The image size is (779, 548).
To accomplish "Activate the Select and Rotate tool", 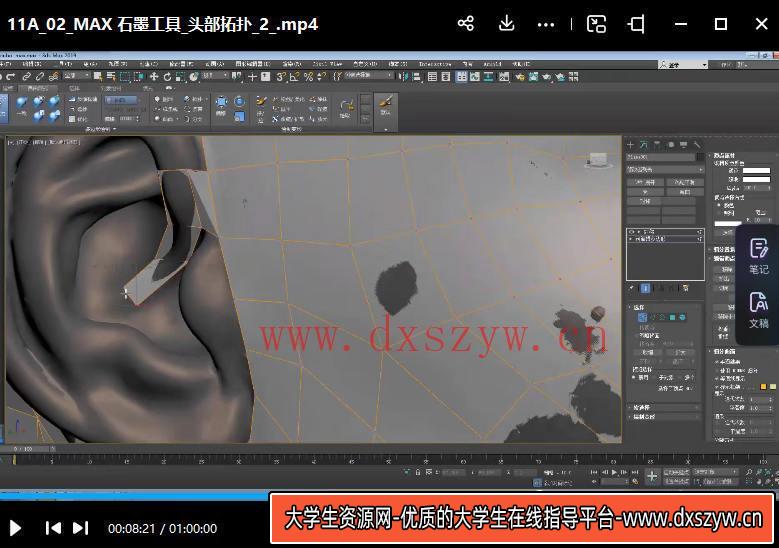I will [167, 76].
